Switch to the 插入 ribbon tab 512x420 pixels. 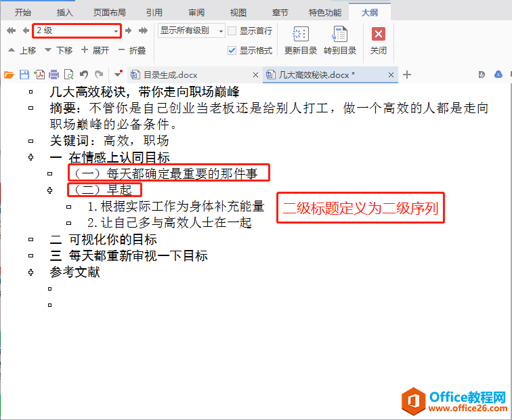click(64, 13)
